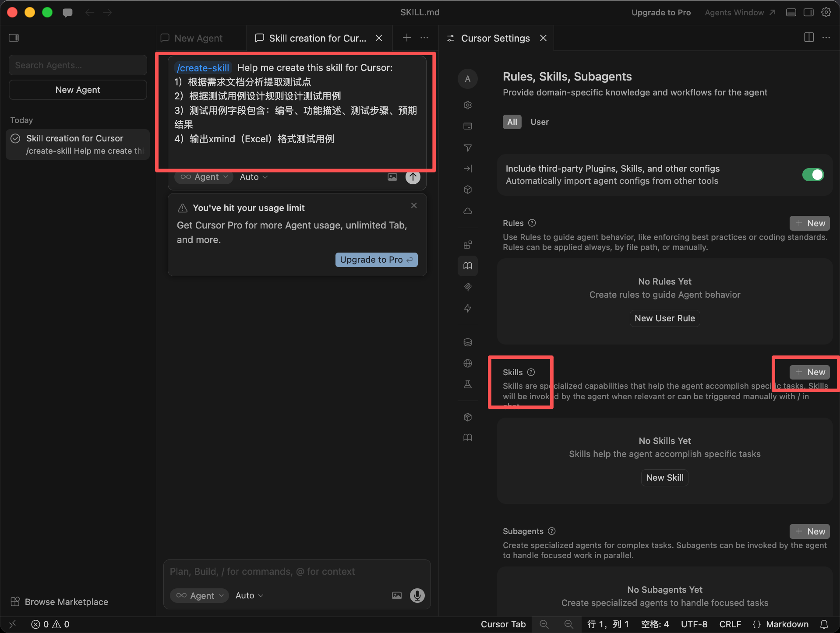Open Browse Marketplace in the left sidebar
The image size is (840, 633).
(x=60, y=602)
